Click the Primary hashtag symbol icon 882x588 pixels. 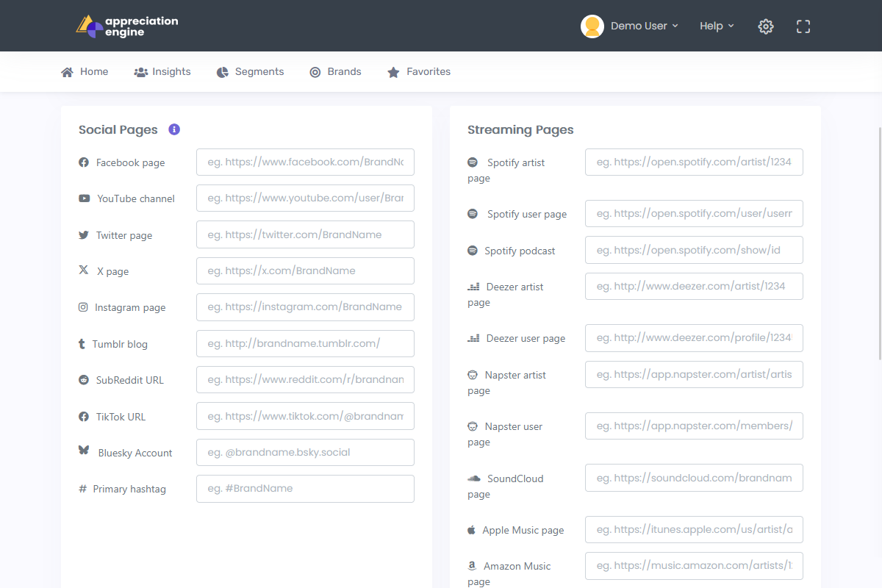click(82, 489)
